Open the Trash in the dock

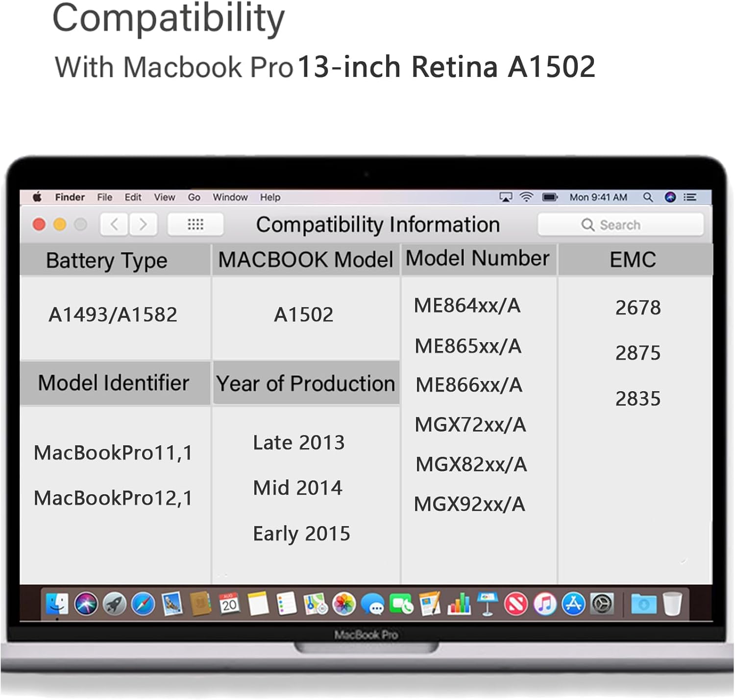point(672,604)
